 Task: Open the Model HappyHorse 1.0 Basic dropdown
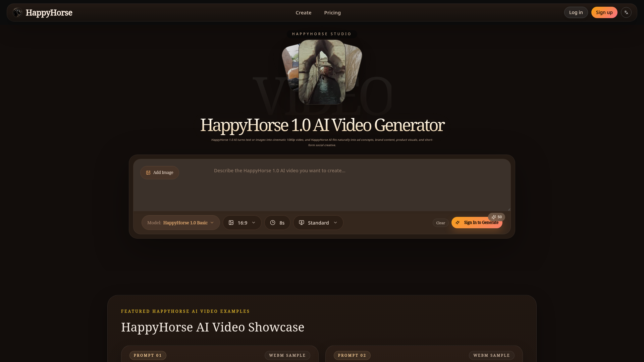tap(180, 223)
